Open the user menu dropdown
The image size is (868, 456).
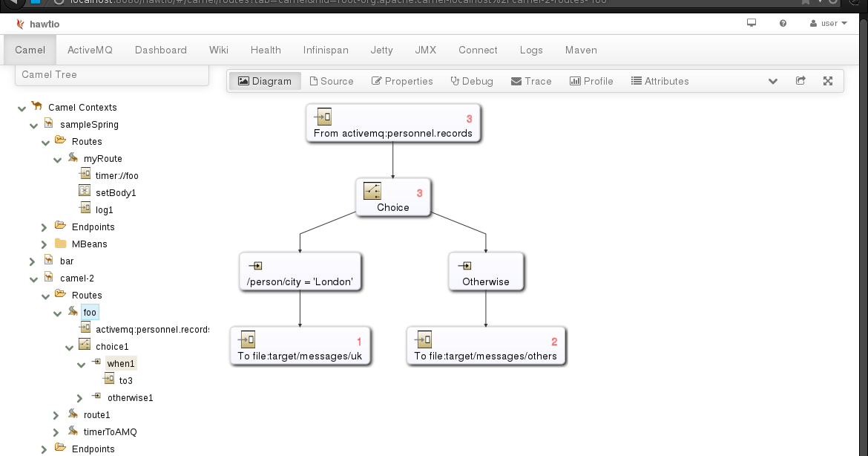pyautogui.click(x=828, y=23)
